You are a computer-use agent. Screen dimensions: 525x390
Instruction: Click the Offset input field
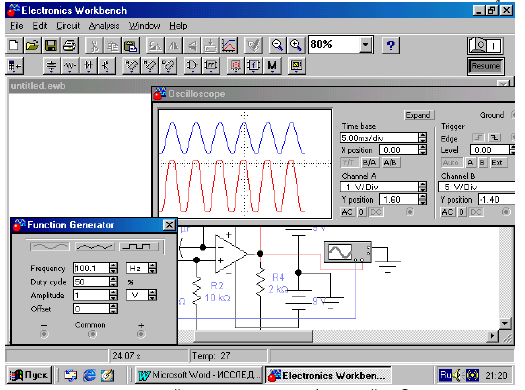[91, 308]
